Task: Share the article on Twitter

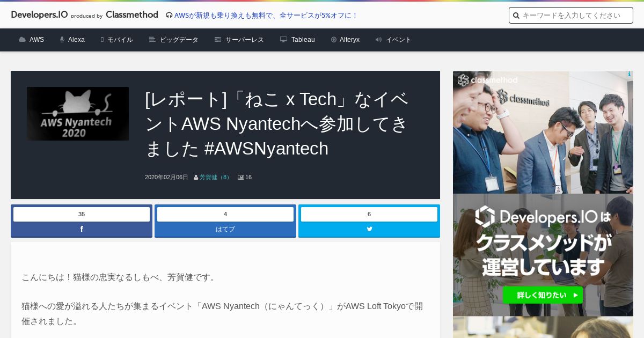Action: coord(369,229)
